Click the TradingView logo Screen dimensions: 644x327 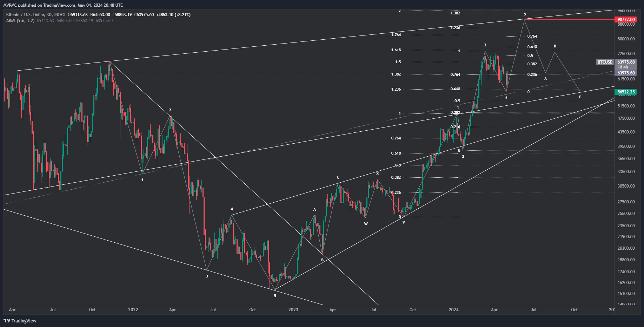pos(20,321)
